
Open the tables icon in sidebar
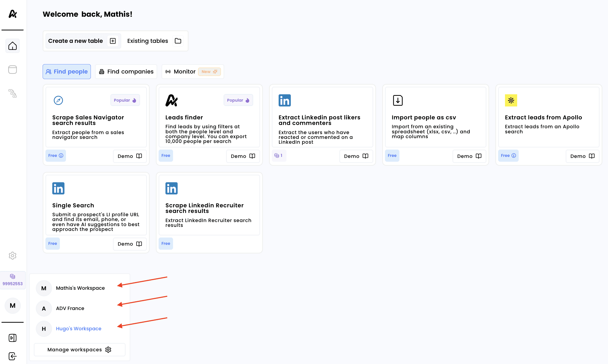pyautogui.click(x=12, y=69)
